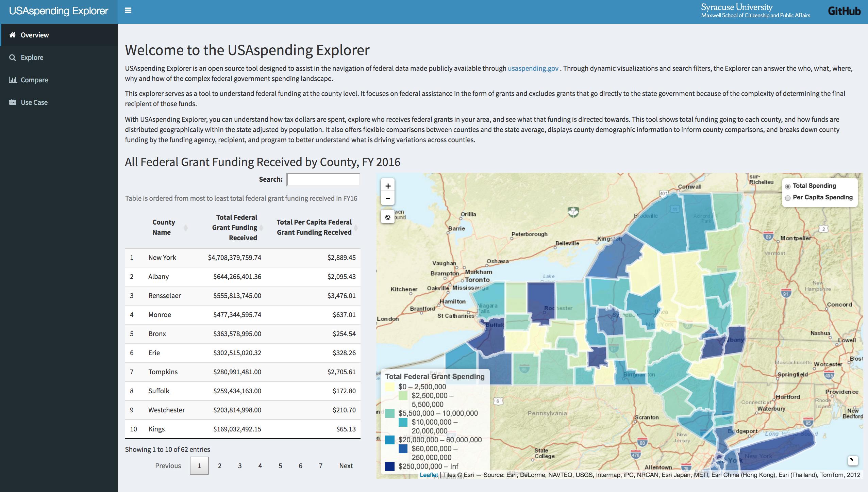
Task: Click the usaspending.gov hyperlink
Action: pyautogui.click(x=533, y=68)
